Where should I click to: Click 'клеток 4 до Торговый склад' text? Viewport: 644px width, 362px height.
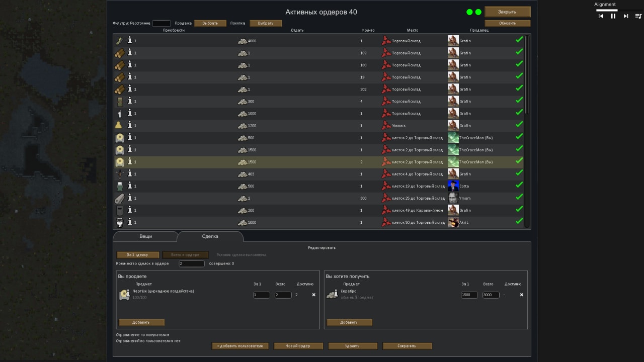pos(418,174)
